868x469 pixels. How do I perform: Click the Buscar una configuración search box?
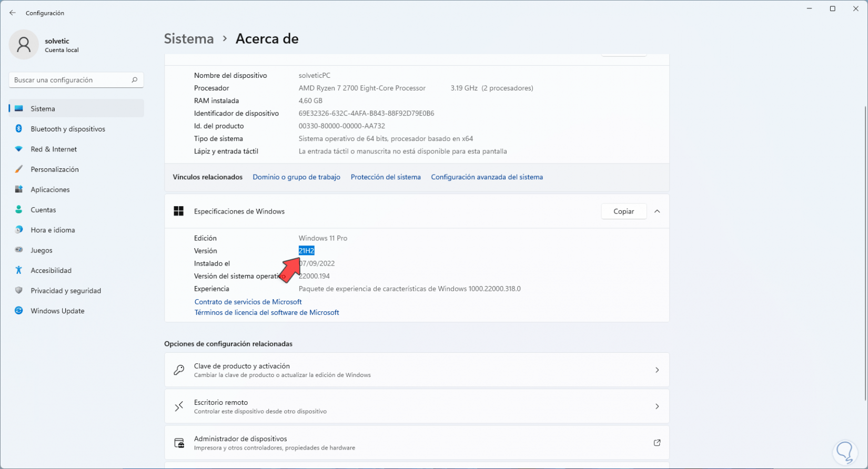(x=76, y=80)
